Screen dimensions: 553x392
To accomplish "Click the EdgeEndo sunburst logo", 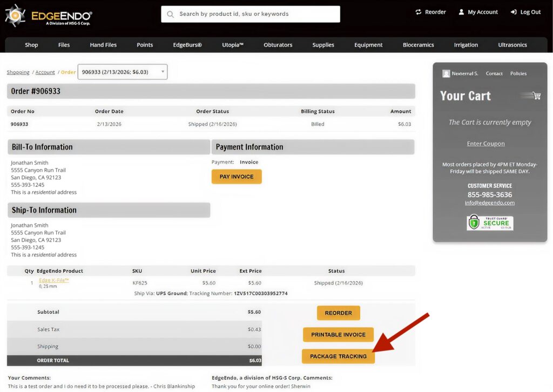I will pyautogui.click(x=15, y=16).
